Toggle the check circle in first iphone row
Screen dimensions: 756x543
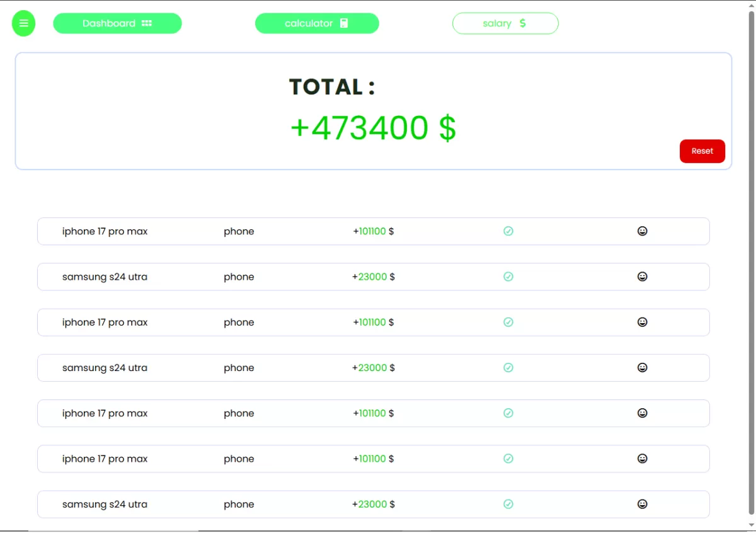click(508, 231)
